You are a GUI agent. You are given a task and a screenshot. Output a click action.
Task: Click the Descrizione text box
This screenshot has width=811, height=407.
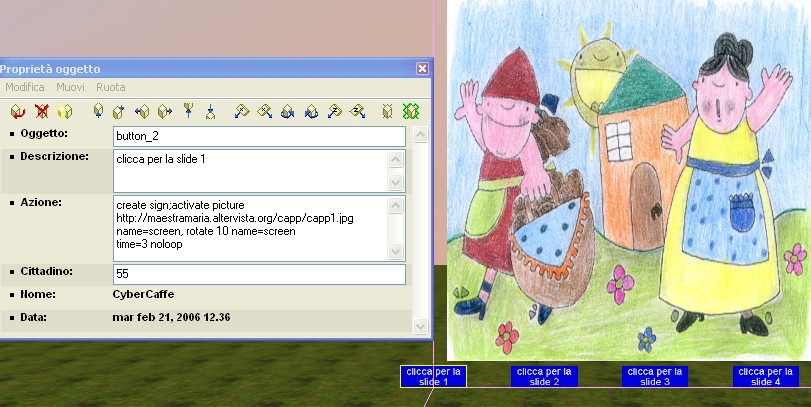tap(259, 171)
